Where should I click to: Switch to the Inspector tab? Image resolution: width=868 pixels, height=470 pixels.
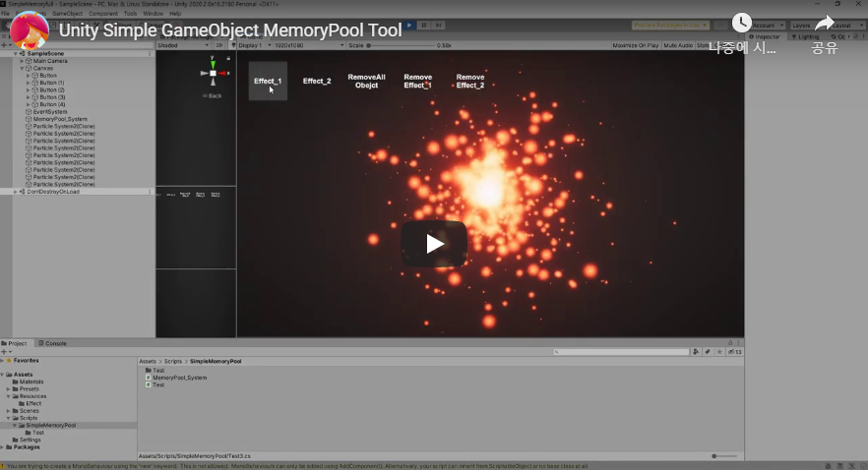[765, 36]
